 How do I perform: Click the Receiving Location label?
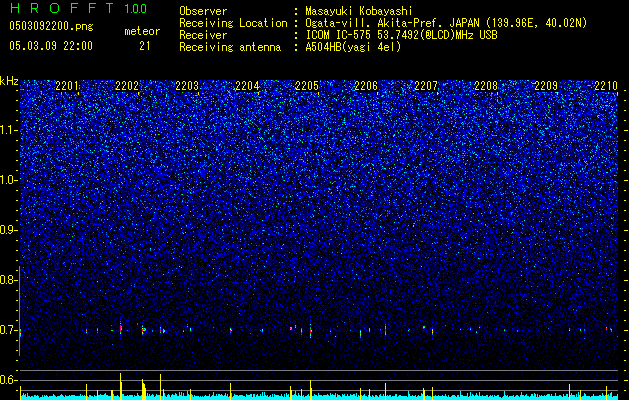(233, 23)
